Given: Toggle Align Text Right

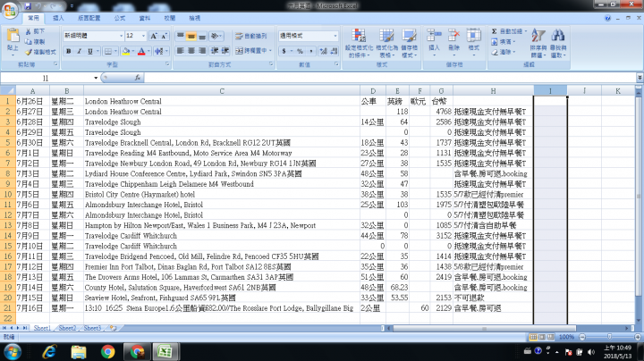Looking at the screenshot, I should point(201,51).
